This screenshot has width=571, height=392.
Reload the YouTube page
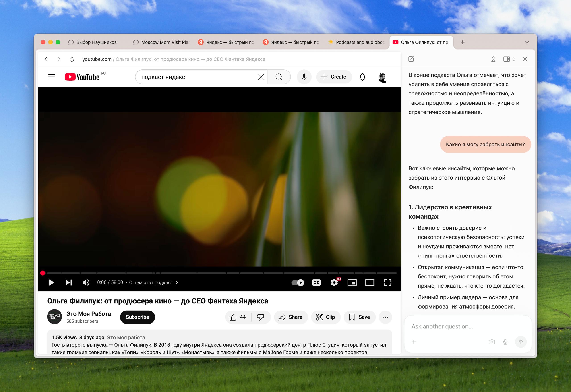click(x=72, y=59)
